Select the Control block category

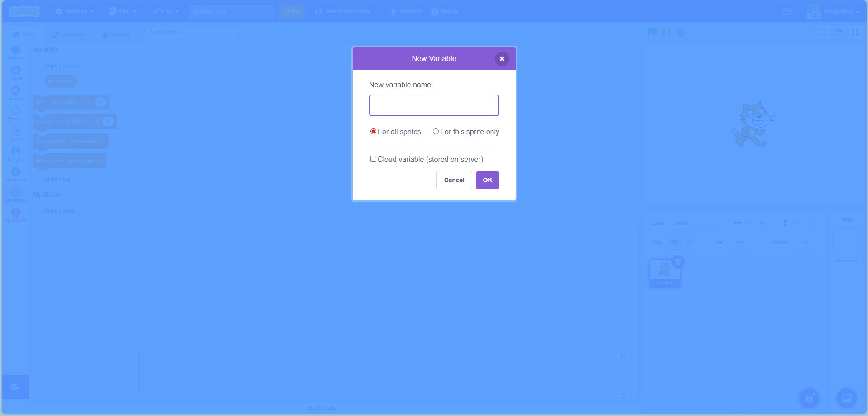(16, 134)
